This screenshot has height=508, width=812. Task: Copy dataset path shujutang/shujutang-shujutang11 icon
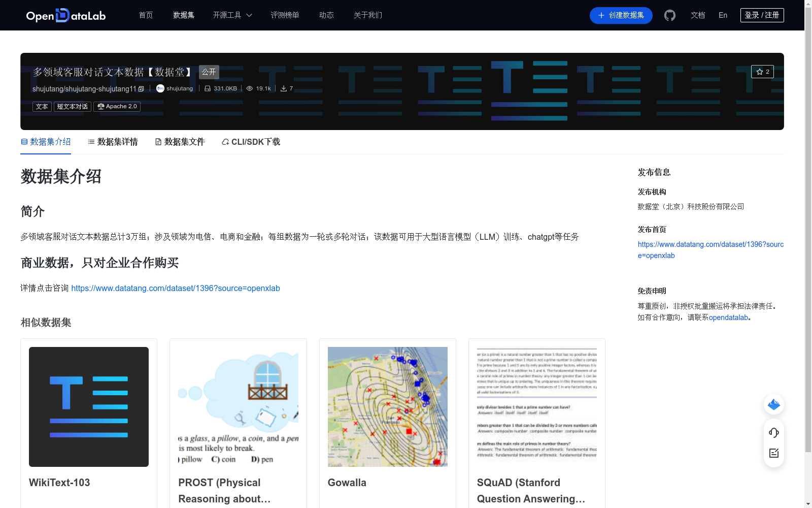point(141,89)
